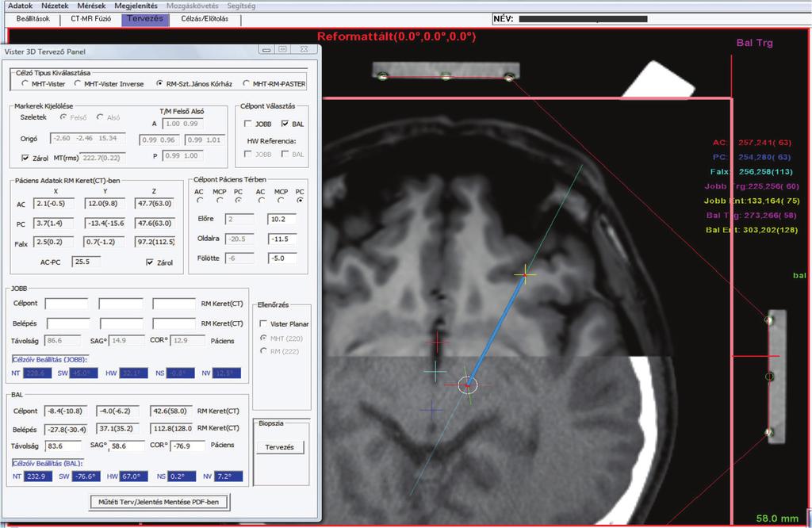Screen dimensions: 812x528
Task: Click BAL HW value 67.0°
Action: pos(133,476)
